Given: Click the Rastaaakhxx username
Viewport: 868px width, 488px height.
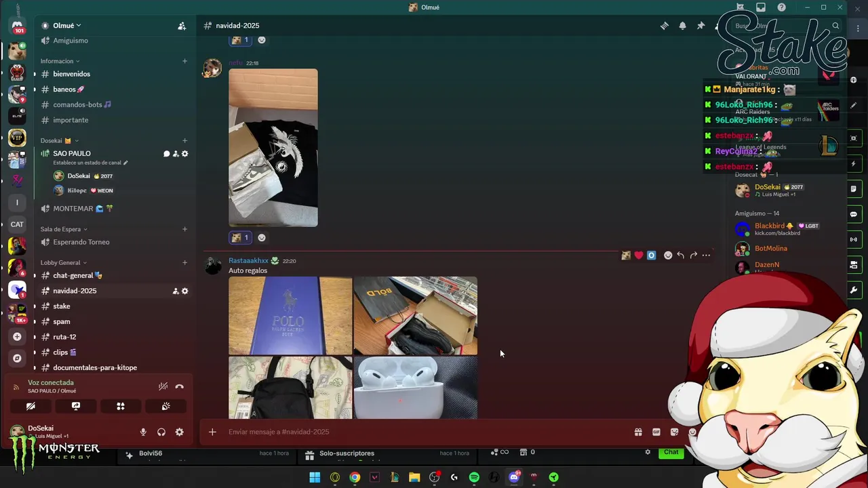Looking at the screenshot, I should coord(248,261).
